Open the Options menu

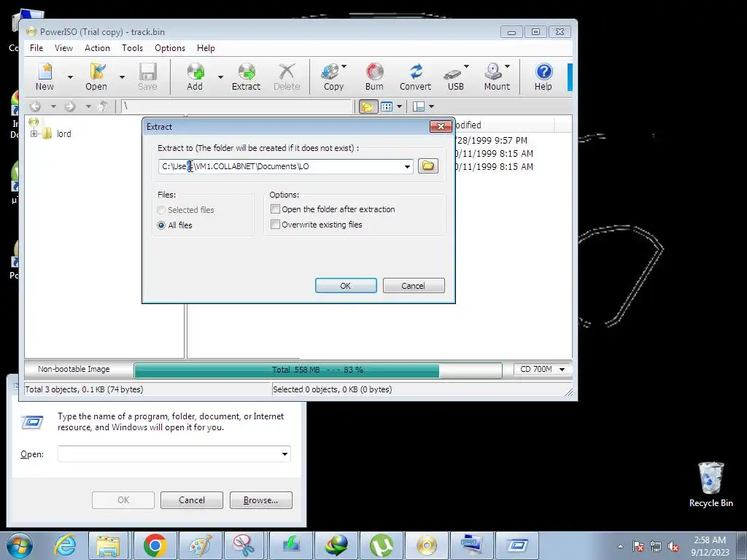coord(169,48)
